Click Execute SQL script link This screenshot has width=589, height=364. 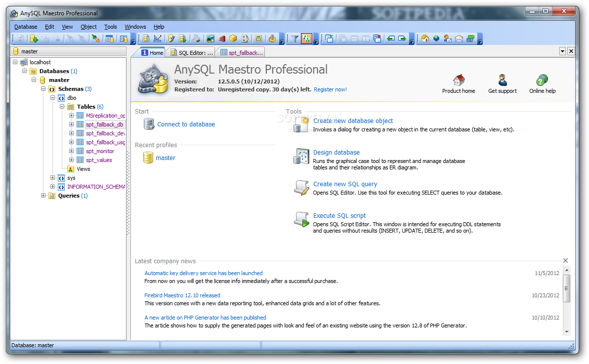click(339, 215)
